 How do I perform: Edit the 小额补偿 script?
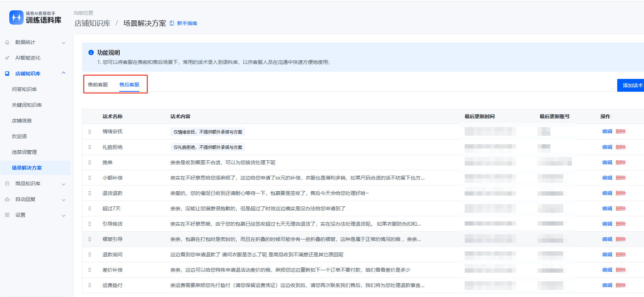607,178
